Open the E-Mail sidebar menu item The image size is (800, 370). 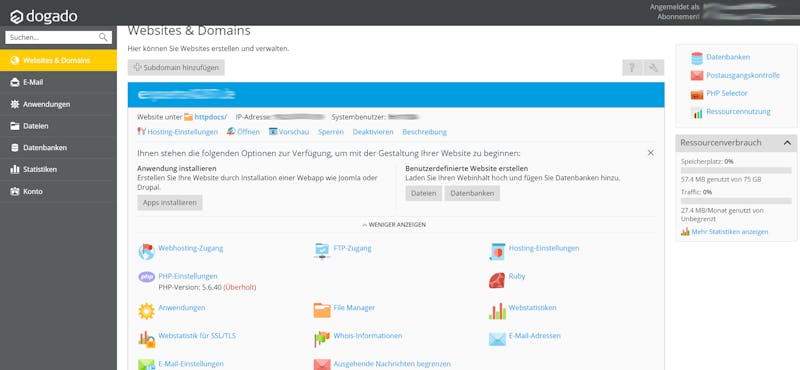(59, 82)
